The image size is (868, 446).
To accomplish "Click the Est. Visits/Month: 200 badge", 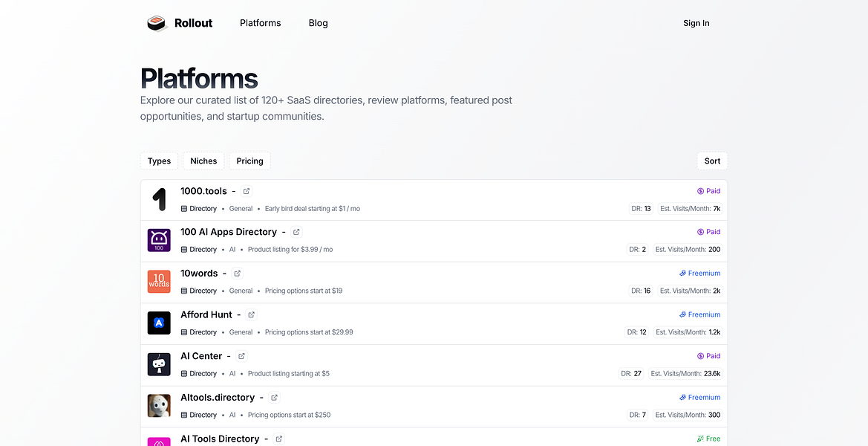I will (x=688, y=250).
